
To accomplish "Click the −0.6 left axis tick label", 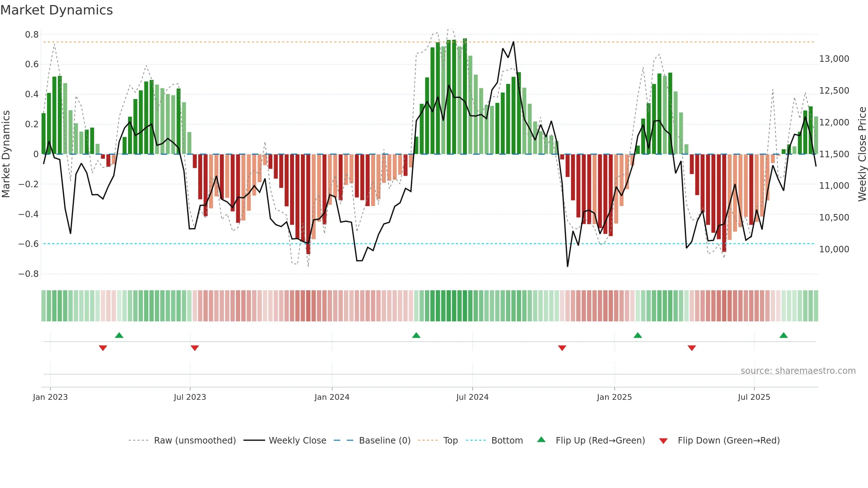I will 29,244.
